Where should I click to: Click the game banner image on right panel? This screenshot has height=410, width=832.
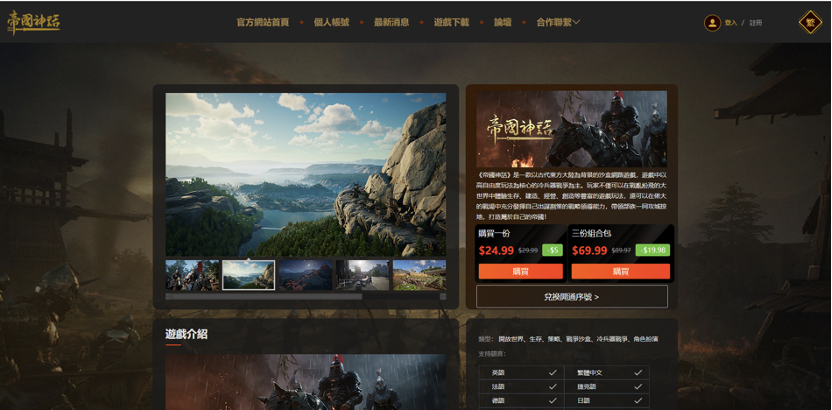(x=571, y=129)
